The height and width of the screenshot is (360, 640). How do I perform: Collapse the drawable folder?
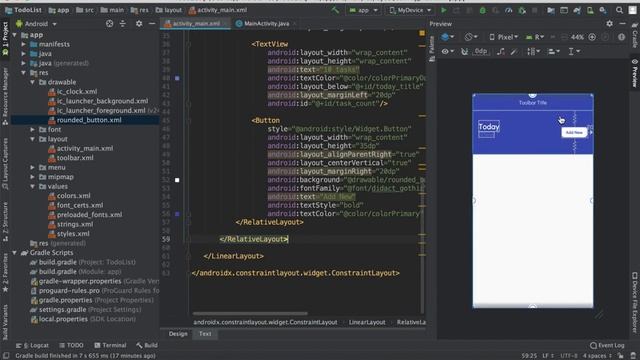tap(33, 82)
